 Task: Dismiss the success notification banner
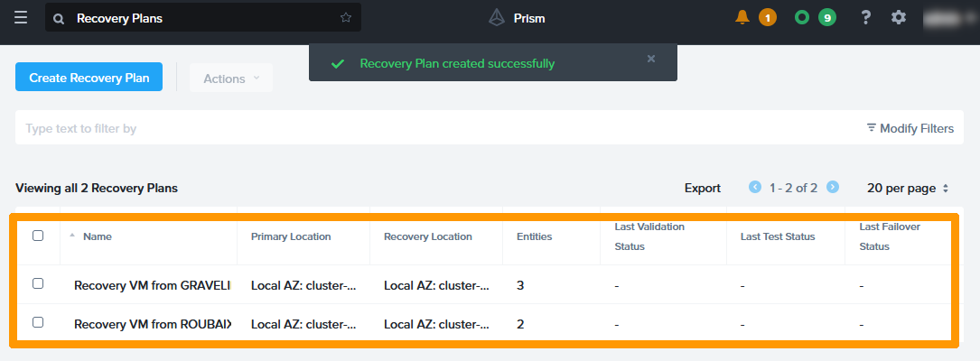(x=651, y=59)
